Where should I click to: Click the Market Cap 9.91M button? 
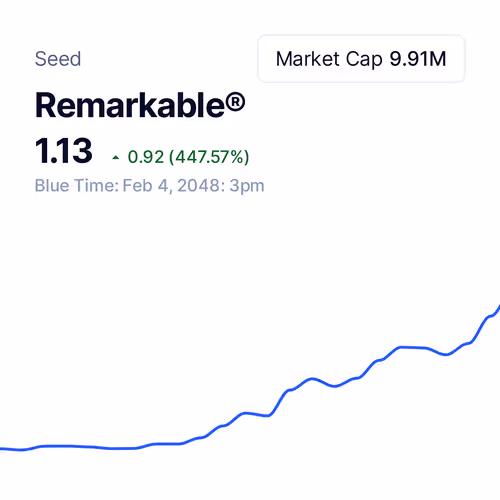(361, 59)
